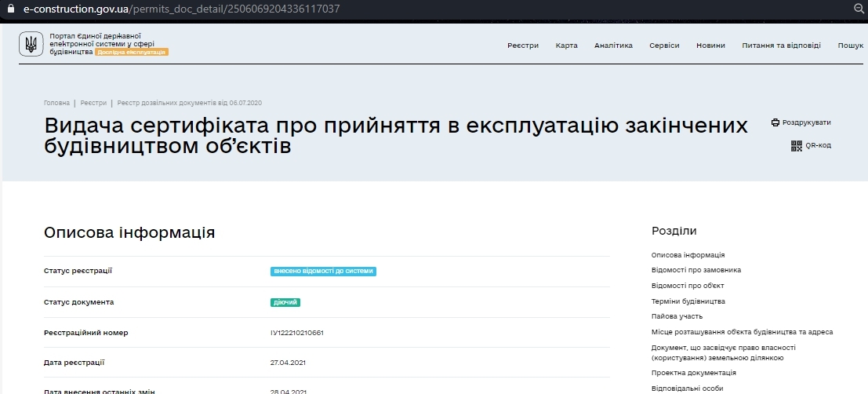Open the Карта menu item
The width and height of the screenshot is (868, 394).
[566, 46]
